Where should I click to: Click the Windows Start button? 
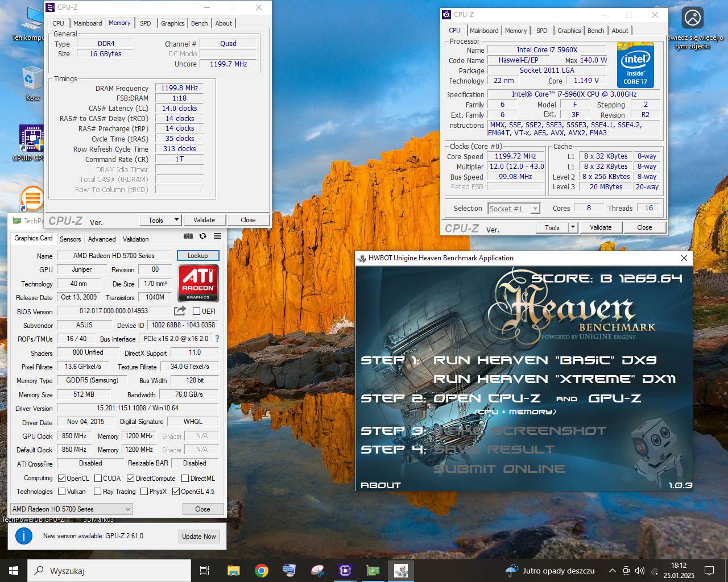(14, 571)
